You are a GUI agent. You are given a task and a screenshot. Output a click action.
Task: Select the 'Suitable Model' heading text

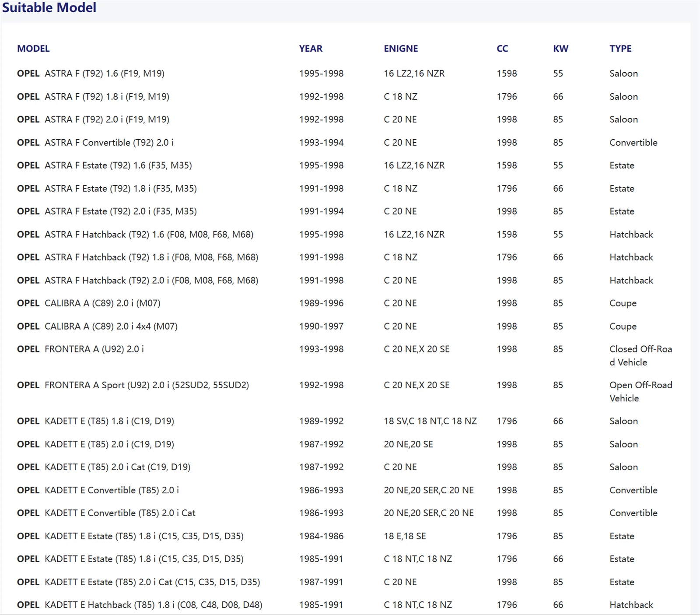(49, 7)
